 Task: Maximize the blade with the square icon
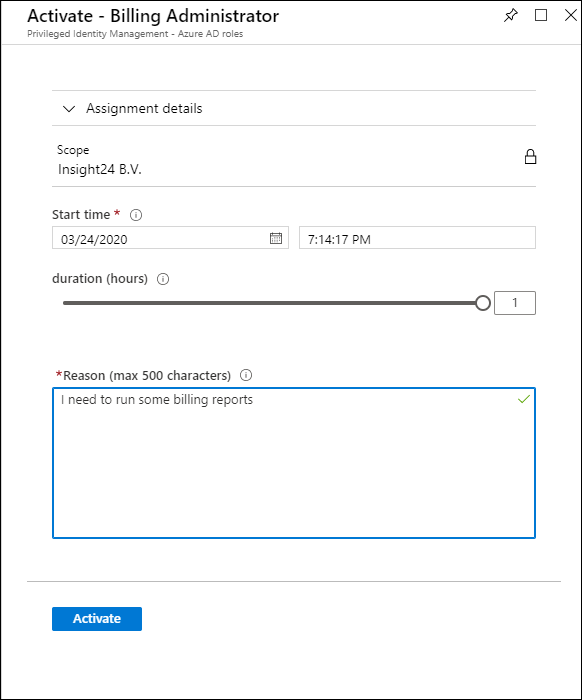tap(541, 15)
